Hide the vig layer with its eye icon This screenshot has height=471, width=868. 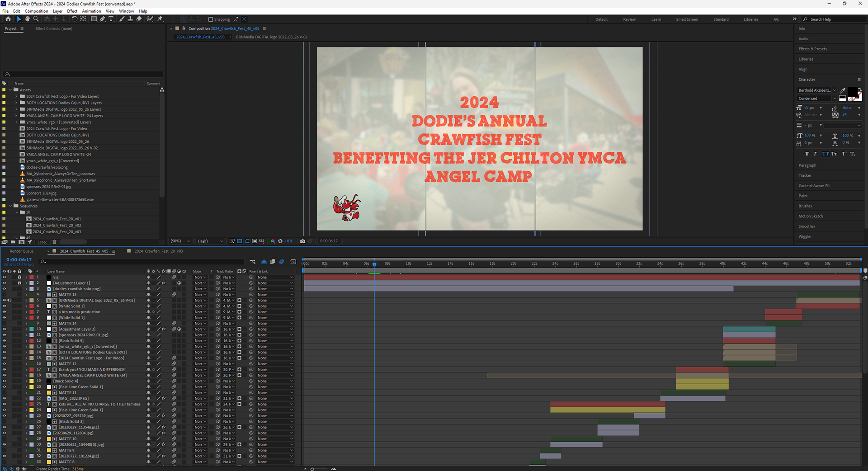(x=5, y=277)
